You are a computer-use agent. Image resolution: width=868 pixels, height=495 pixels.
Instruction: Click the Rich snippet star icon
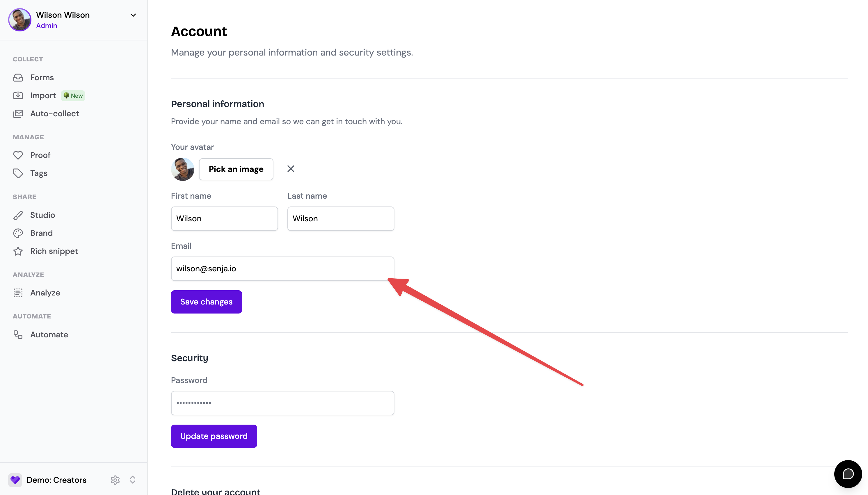pos(18,251)
